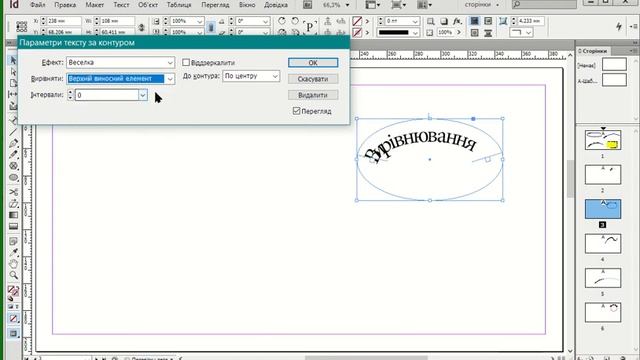Screen dimensions: 640x360
Task: Select the Gap tool
Action: (13, 94)
